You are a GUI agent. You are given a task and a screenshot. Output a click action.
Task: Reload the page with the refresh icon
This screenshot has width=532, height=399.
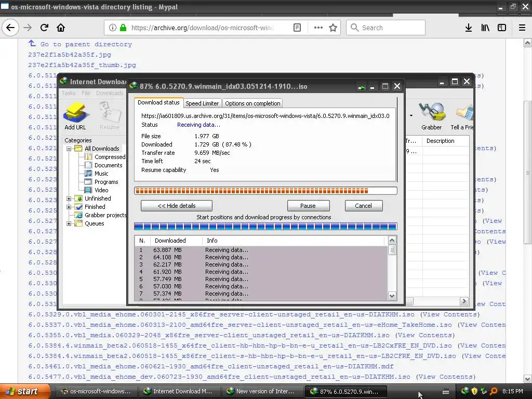point(44,28)
